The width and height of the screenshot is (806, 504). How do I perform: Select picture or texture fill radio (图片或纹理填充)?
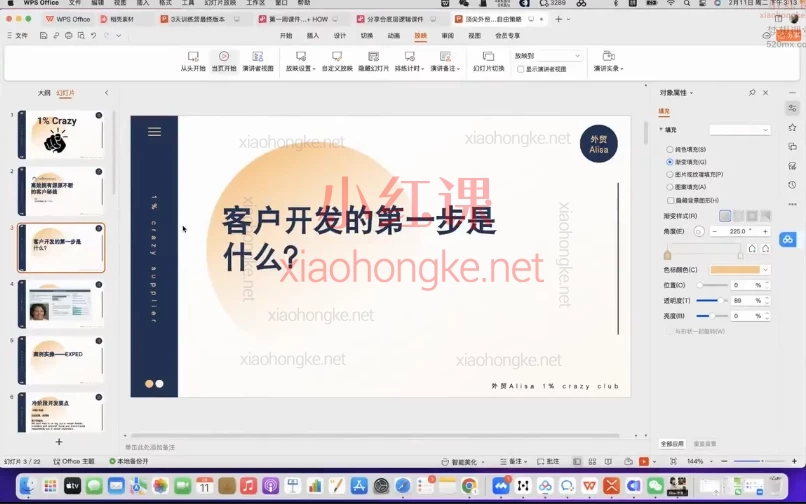[669, 174]
